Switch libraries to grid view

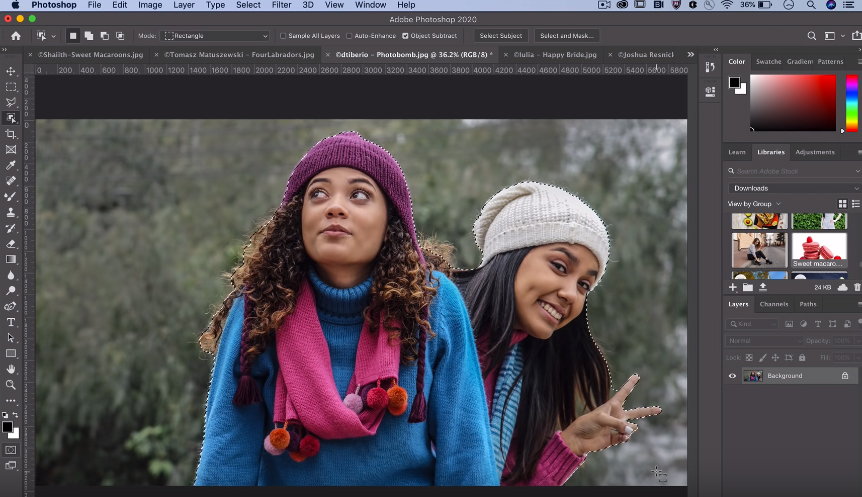[x=842, y=204]
